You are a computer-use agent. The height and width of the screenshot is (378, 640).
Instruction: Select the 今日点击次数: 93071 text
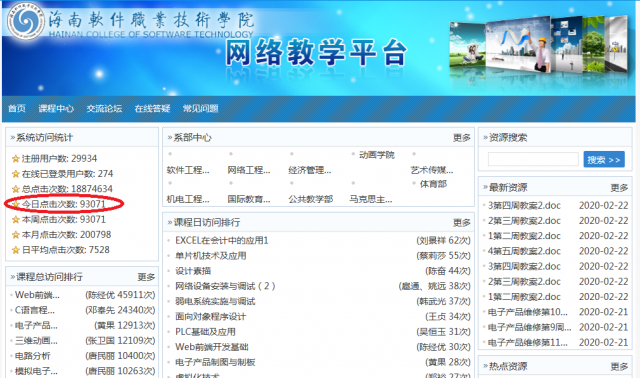(64, 204)
